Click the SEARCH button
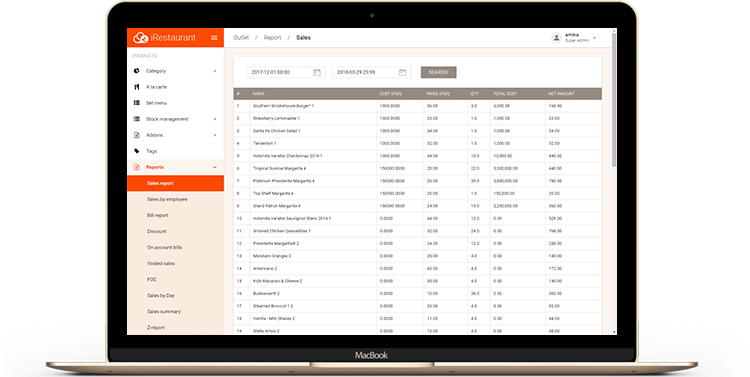 439,72
